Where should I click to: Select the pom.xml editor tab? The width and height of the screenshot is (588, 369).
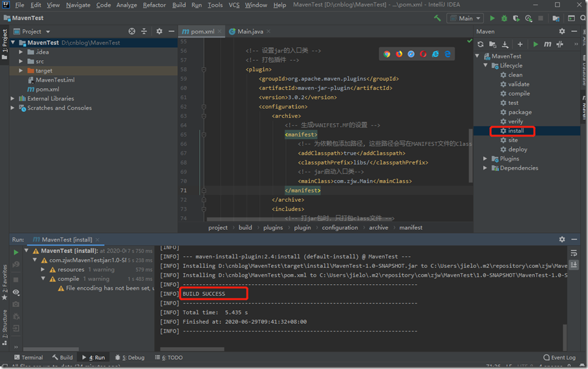(x=202, y=32)
